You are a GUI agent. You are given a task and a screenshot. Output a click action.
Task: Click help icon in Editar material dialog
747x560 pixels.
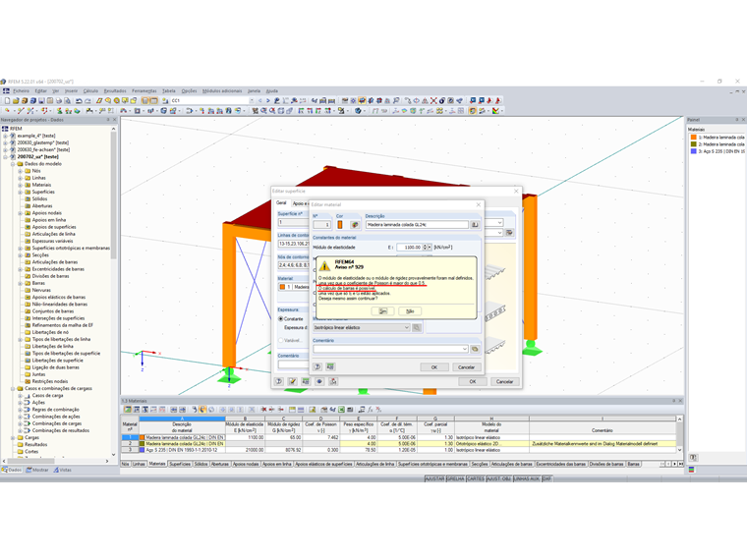(317, 366)
